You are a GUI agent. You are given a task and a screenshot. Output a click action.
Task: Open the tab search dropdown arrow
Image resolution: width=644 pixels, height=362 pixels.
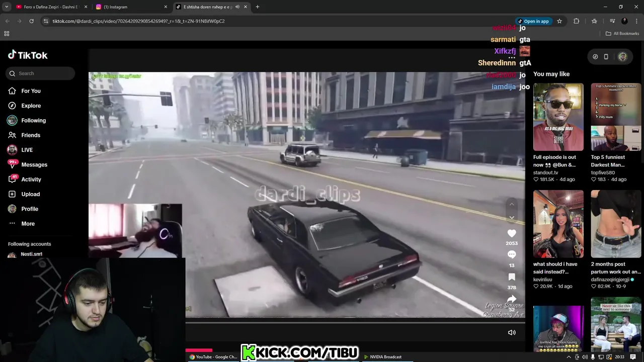click(x=7, y=7)
